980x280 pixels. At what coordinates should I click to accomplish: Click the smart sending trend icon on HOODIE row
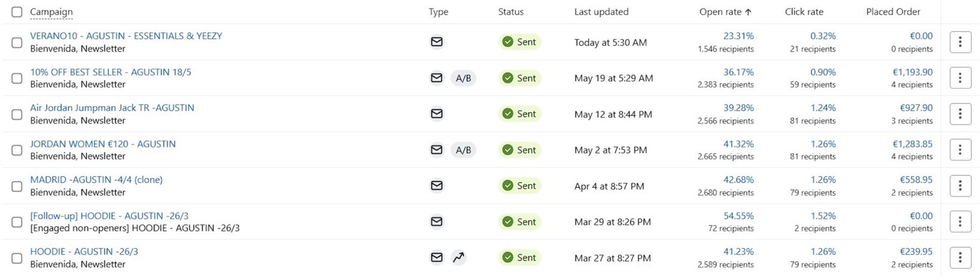pos(459,257)
